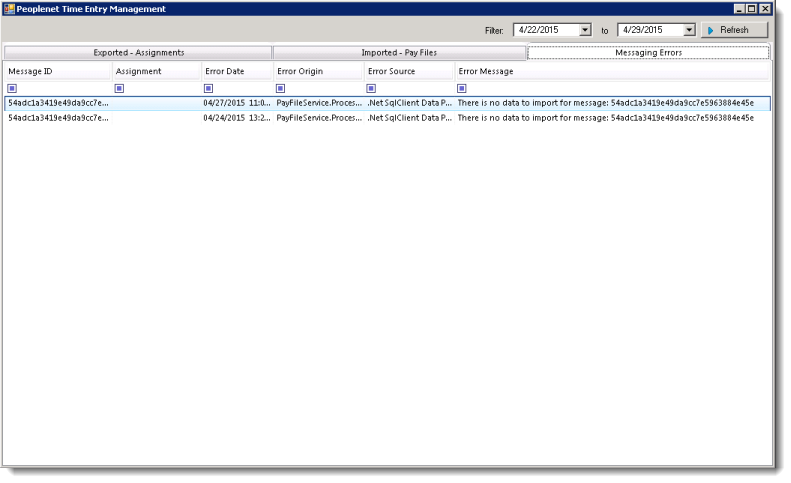Sort by Error Origin column header
This screenshot has height=483, width=791.
[x=318, y=71]
